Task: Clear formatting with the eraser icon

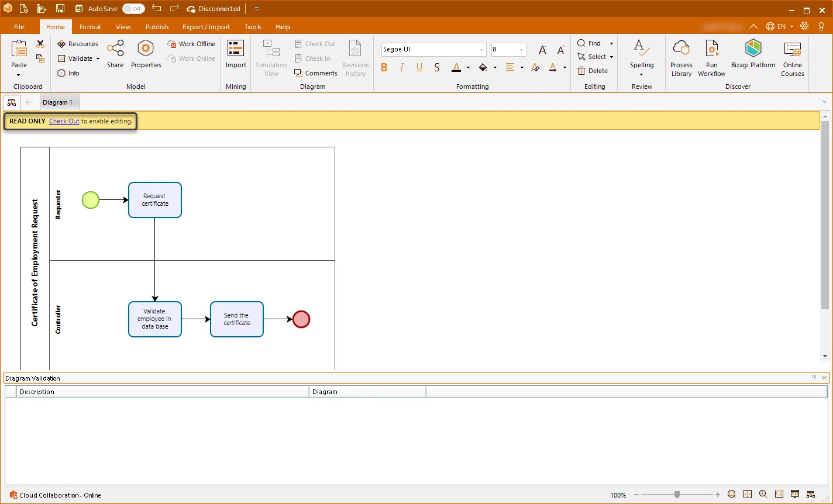Action: pyautogui.click(x=535, y=68)
